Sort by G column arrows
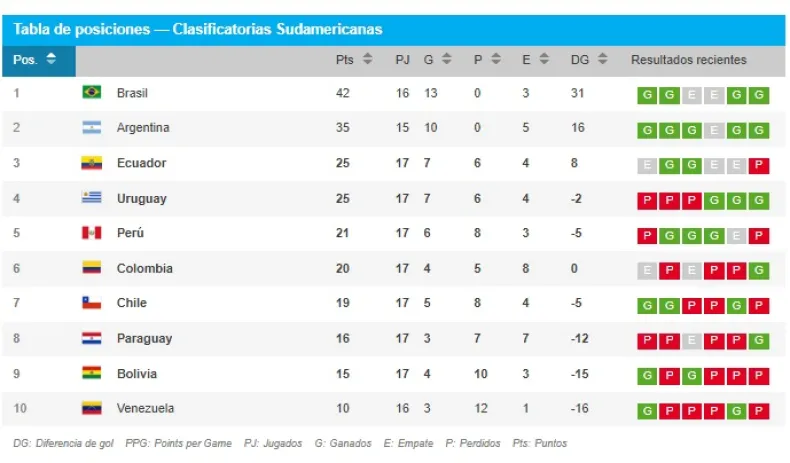 (x=446, y=58)
